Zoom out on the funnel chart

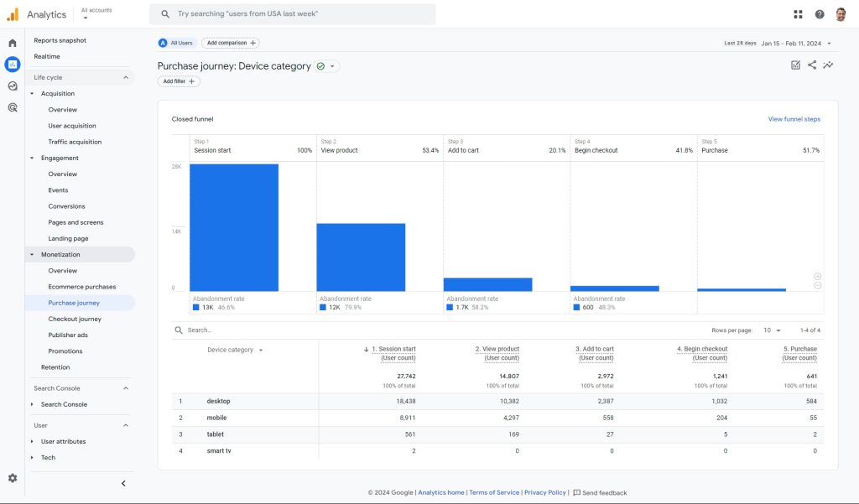click(x=817, y=285)
